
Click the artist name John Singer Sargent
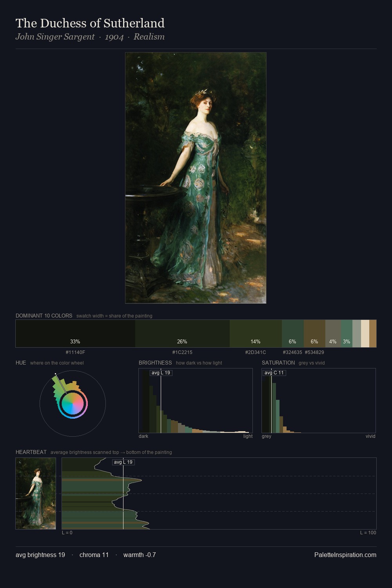click(x=55, y=37)
